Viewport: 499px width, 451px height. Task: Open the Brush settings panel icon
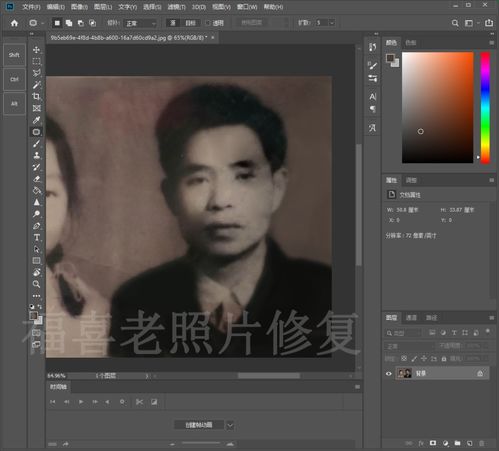click(x=373, y=65)
